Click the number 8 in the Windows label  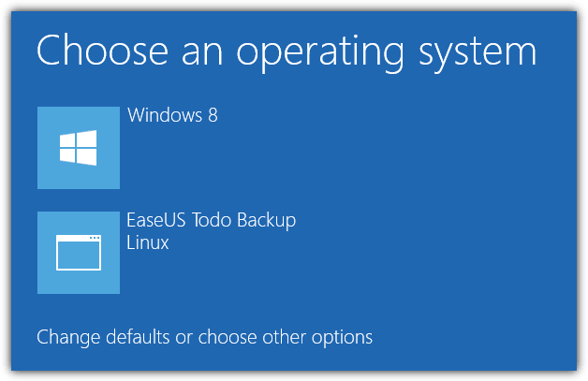click(x=213, y=115)
